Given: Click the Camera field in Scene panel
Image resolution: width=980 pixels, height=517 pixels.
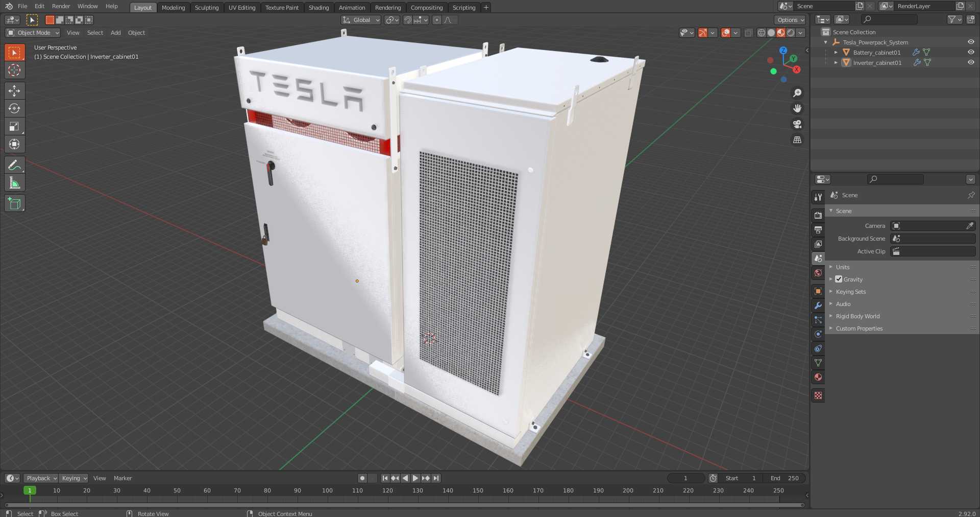Looking at the screenshot, I should [x=933, y=226].
